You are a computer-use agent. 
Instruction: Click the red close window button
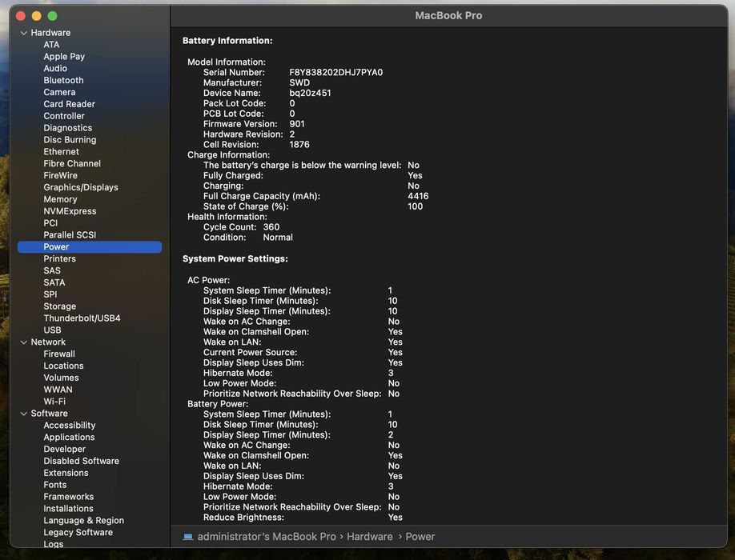21,16
